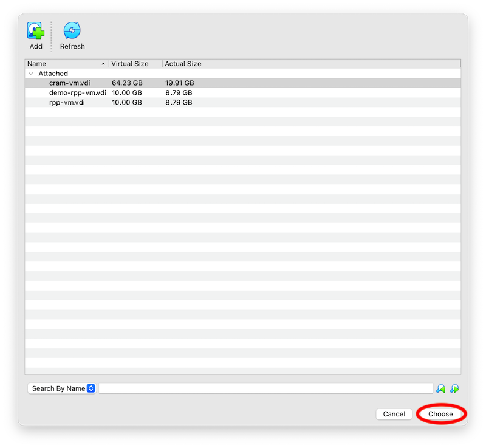The height and width of the screenshot is (448, 486).
Task: Dismiss dialog with Cancel button
Action: [x=394, y=414]
